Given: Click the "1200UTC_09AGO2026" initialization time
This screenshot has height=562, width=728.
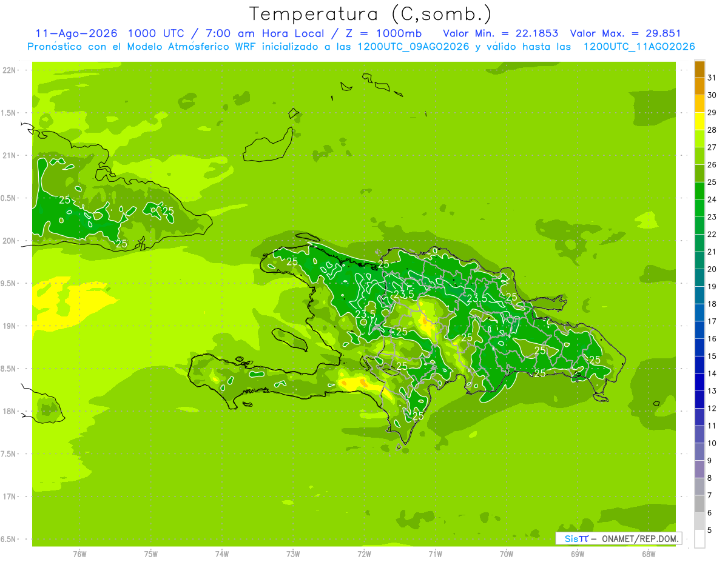Looking at the screenshot, I should tap(413, 47).
